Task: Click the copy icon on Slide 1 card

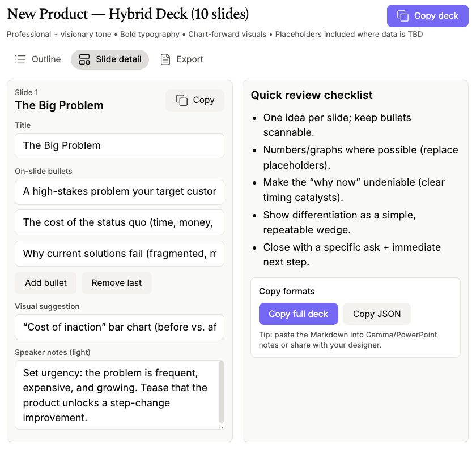Action: 182,100
